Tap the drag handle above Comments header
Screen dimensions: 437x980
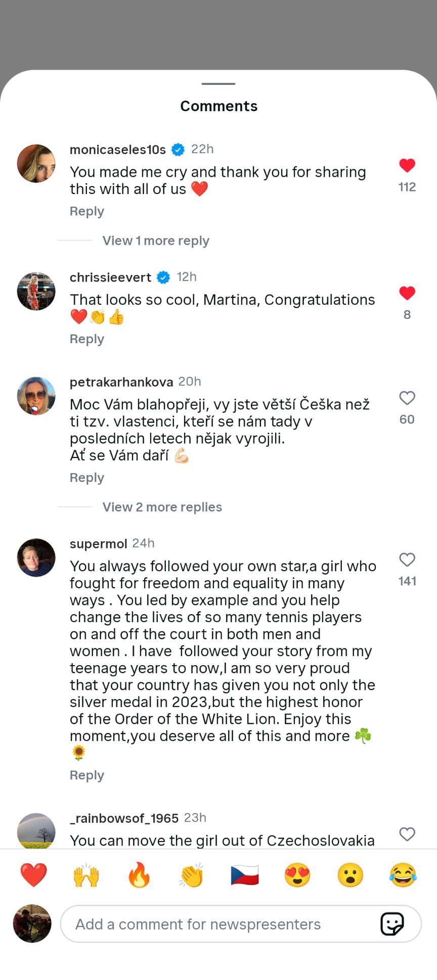(x=219, y=84)
